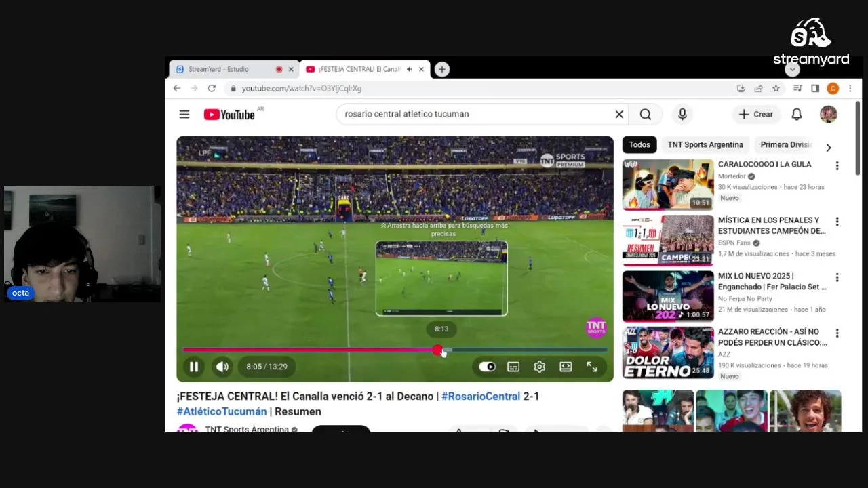
Task: Open the YouTube hamburger guide menu
Action: point(184,114)
